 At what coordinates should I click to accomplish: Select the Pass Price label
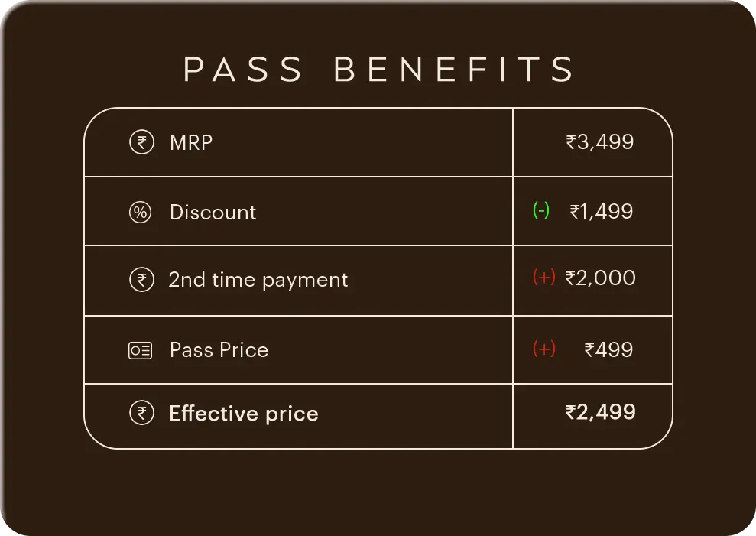219,350
